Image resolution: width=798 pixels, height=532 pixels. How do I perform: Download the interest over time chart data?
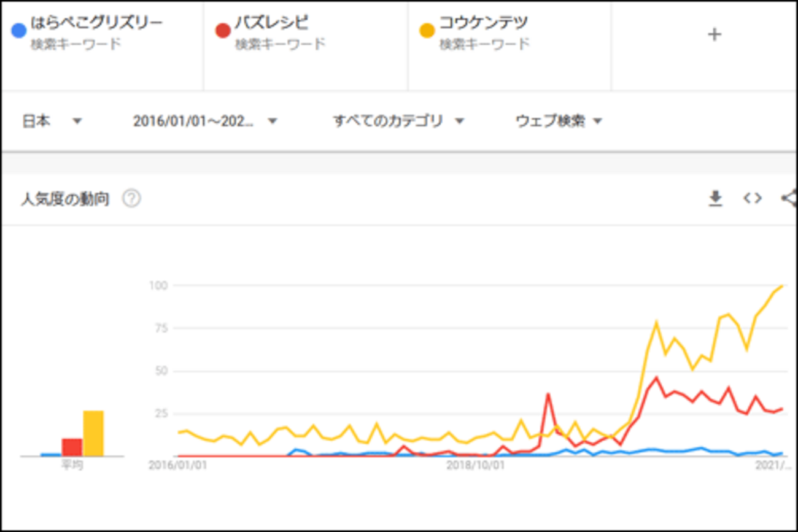(715, 199)
